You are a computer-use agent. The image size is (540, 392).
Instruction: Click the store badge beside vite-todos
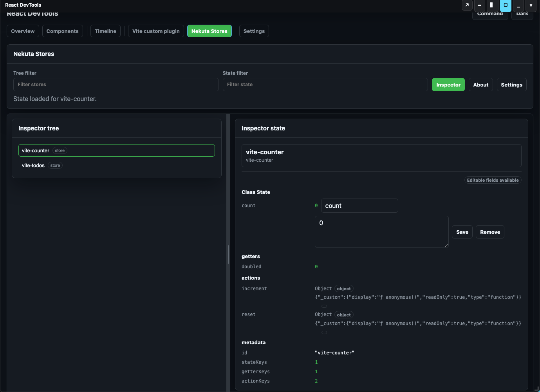(55, 165)
